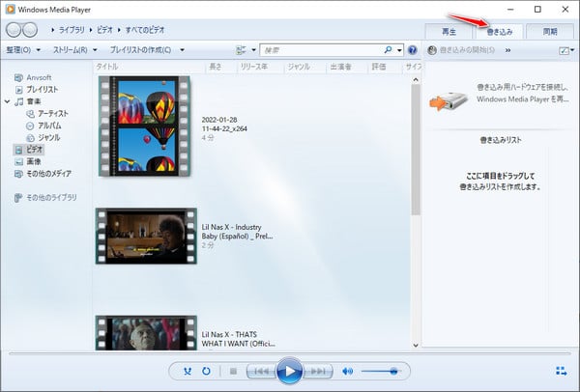Viewport: 580px width, 392px height.
Task: Click the video list vertical scrollbar thumb
Action: point(416,150)
